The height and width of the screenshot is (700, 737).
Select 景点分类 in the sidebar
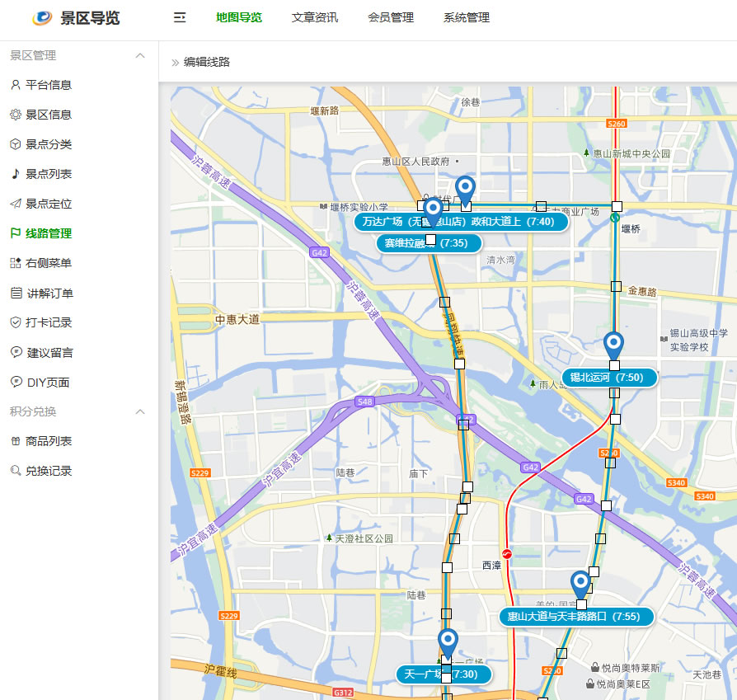coord(48,144)
